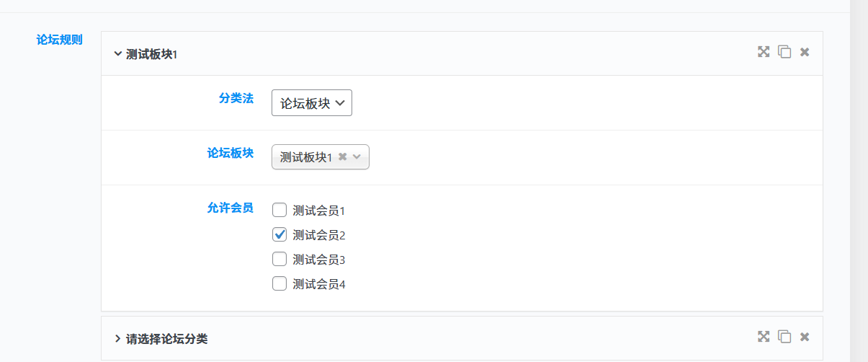
Task: Clear the 测试板块1 selection in 论坛板块 field
Action: tap(342, 156)
